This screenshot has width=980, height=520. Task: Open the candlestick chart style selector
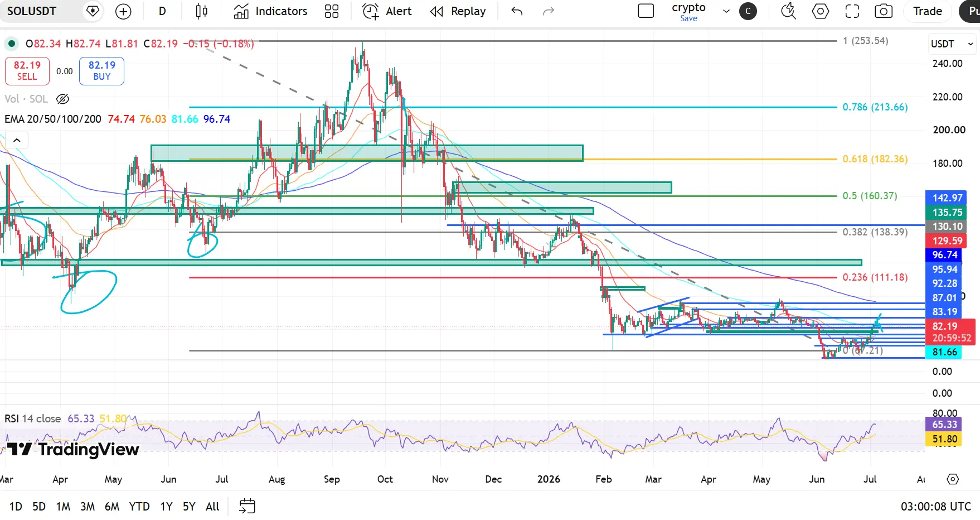coord(202,11)
